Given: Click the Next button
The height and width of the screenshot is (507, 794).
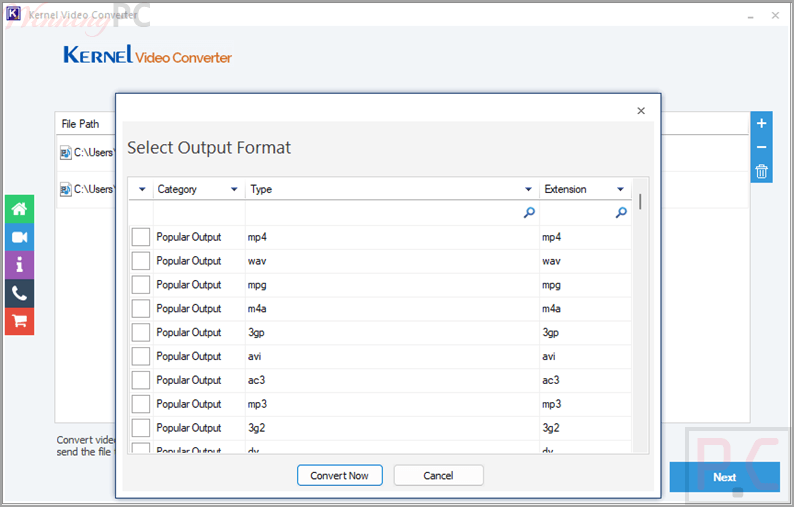Looking at the screenshot, I should coord(725,477).
